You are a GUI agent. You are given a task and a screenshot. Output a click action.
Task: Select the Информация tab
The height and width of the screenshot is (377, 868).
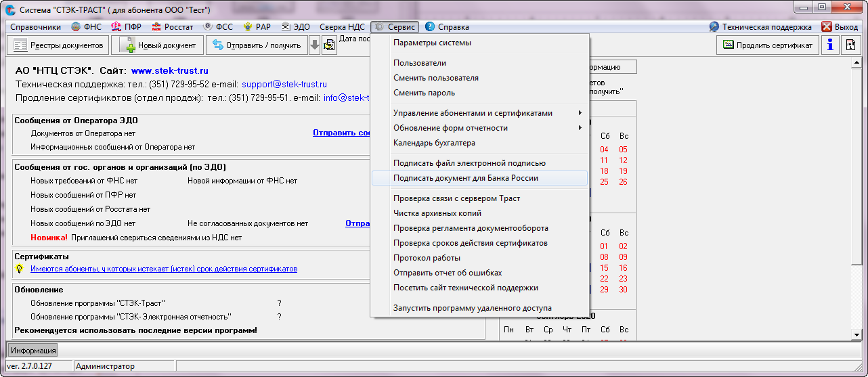(33, 351)
